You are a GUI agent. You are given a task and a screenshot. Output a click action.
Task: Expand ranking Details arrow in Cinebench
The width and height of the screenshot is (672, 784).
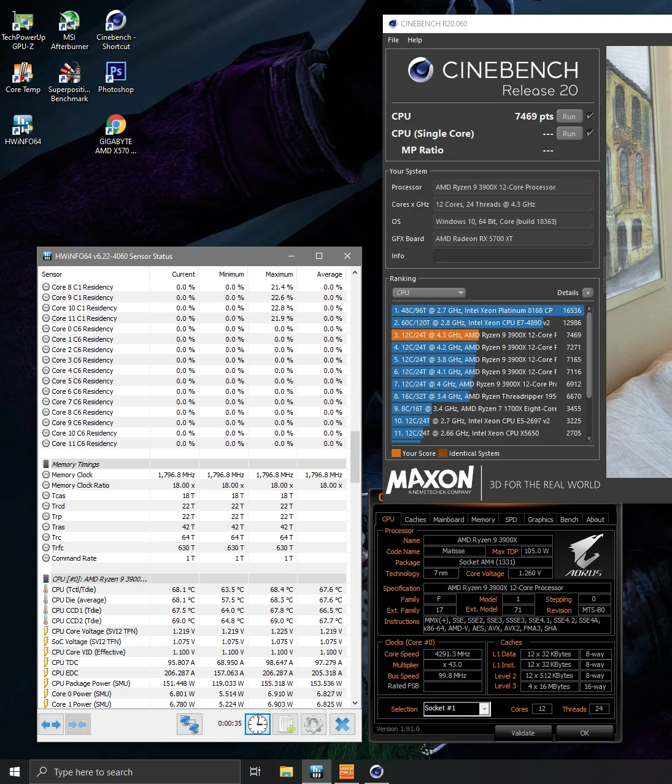(587, 293)
